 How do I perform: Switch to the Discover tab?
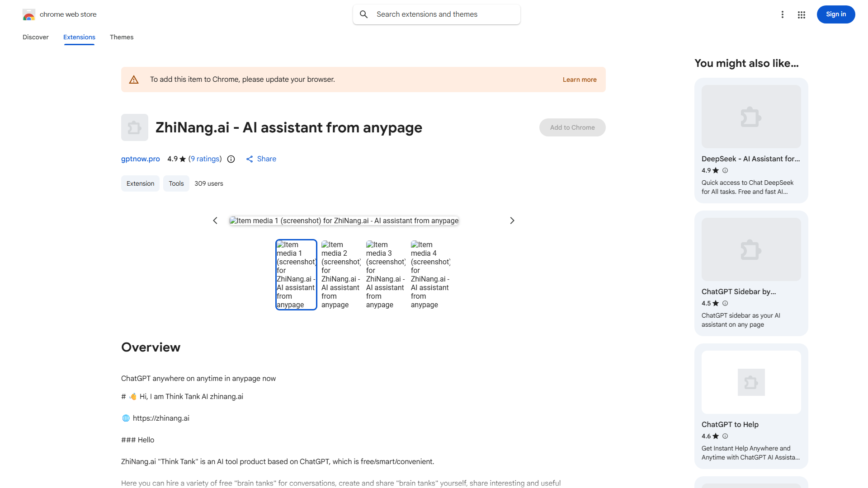(x=36, y=37)
